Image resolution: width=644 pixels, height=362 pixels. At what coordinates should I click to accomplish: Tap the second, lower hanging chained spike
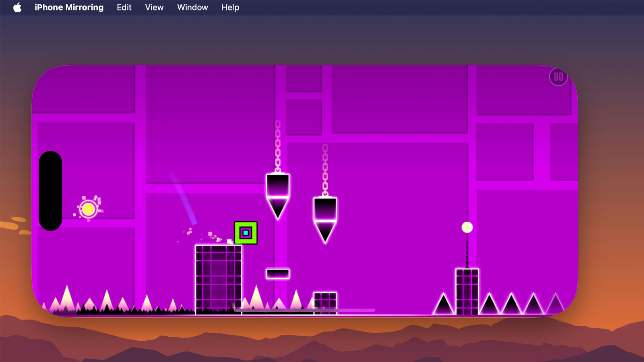[325, 220]
